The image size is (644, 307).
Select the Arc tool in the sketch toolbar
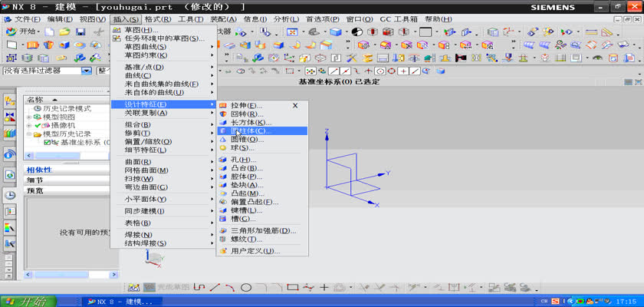(230, 288)
